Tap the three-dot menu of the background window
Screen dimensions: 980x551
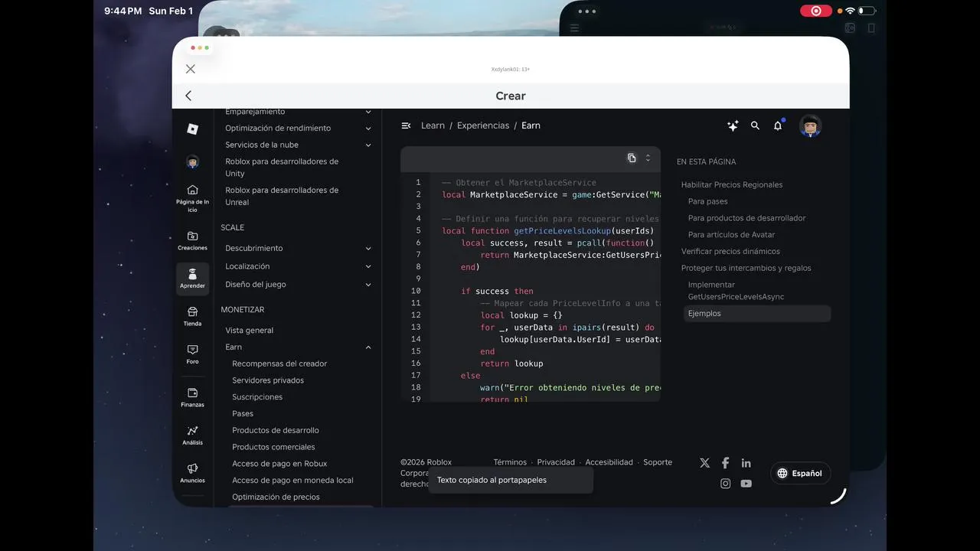587,11
